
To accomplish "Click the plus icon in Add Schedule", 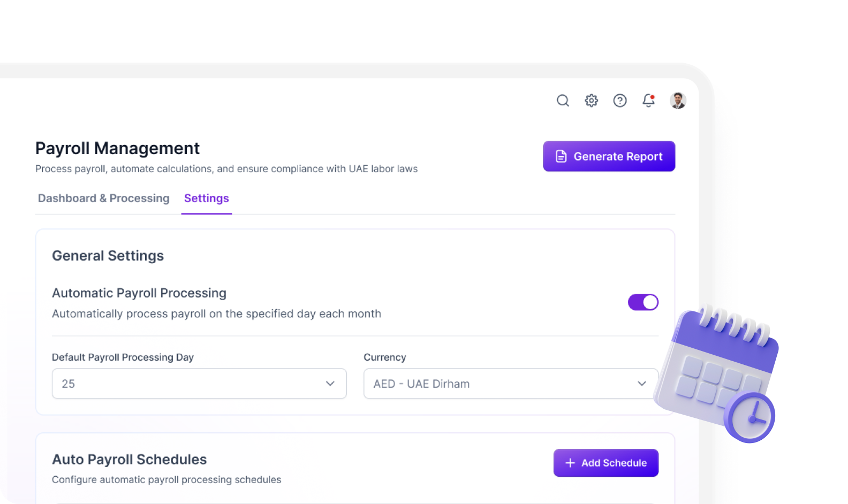I will [x=570, y=463].
